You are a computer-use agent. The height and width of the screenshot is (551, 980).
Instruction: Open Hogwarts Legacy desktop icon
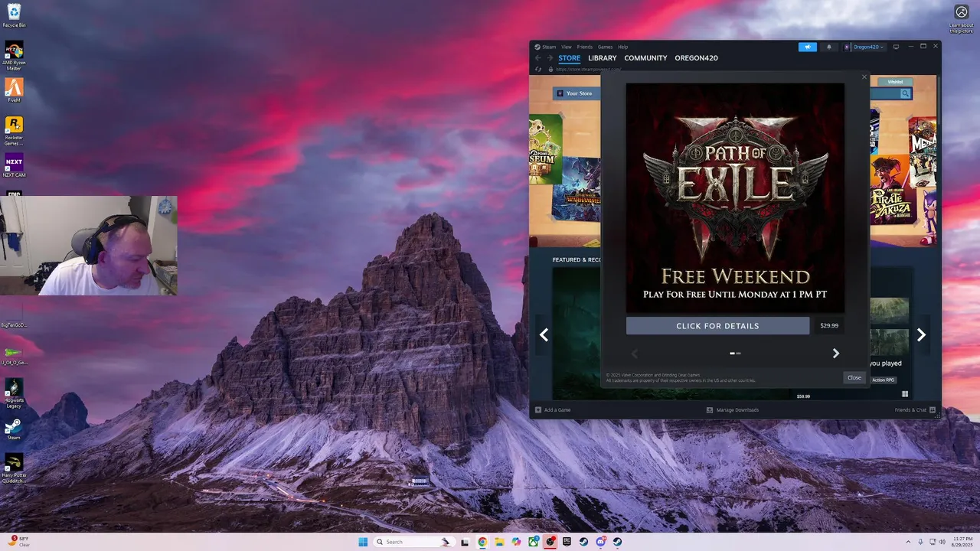coord(14,393)
